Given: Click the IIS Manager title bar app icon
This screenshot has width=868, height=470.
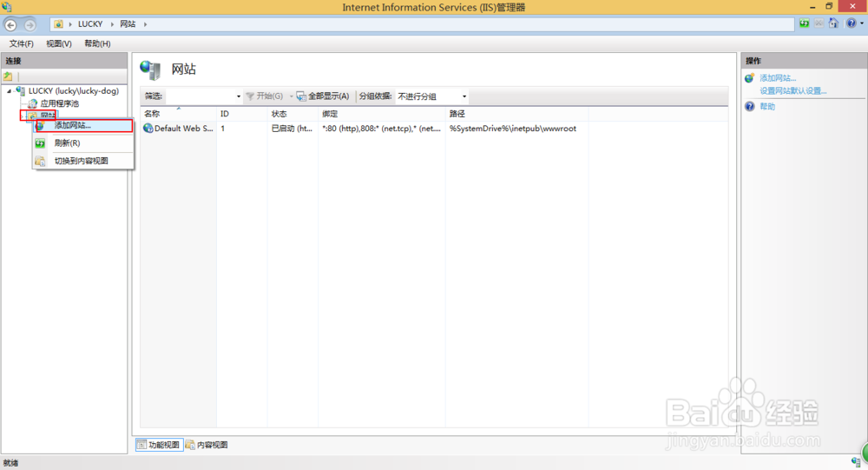Looking at the screenshot, I should click(7, 7).
